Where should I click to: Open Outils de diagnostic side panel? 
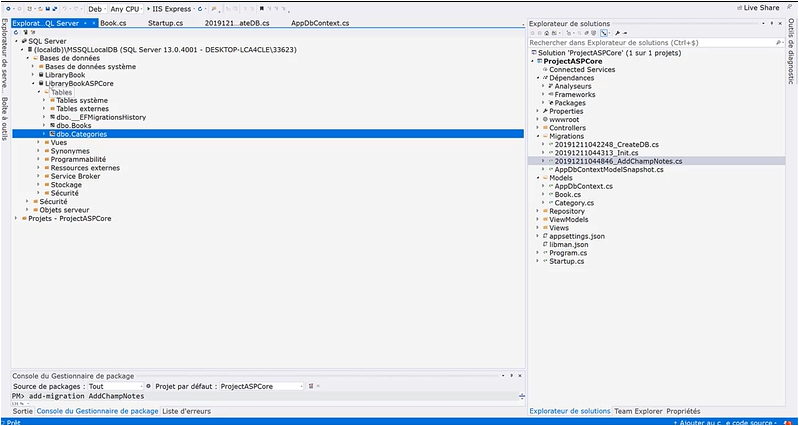tap(791, 51)
